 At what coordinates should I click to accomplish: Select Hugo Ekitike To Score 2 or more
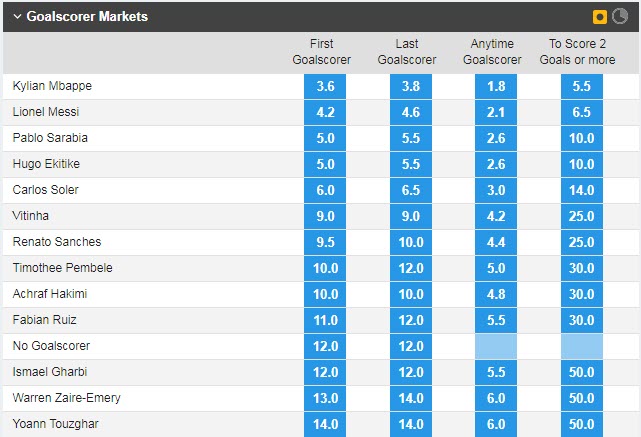[582, 164]
